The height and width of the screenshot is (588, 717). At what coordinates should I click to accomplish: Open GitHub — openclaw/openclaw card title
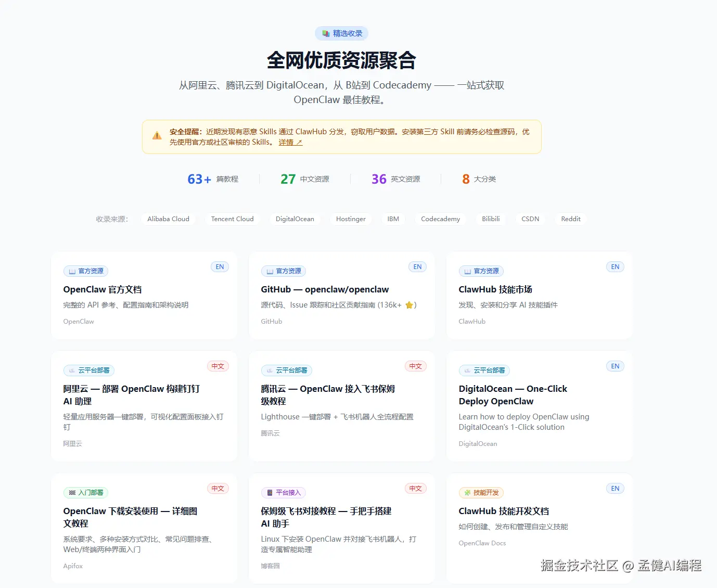click(x=325, y=289)
